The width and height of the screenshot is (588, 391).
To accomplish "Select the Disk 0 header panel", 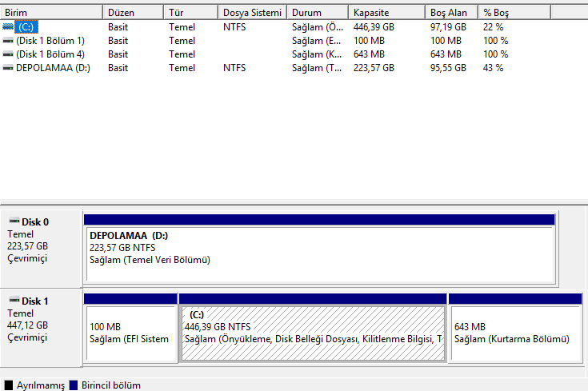I will pos(42,249).
